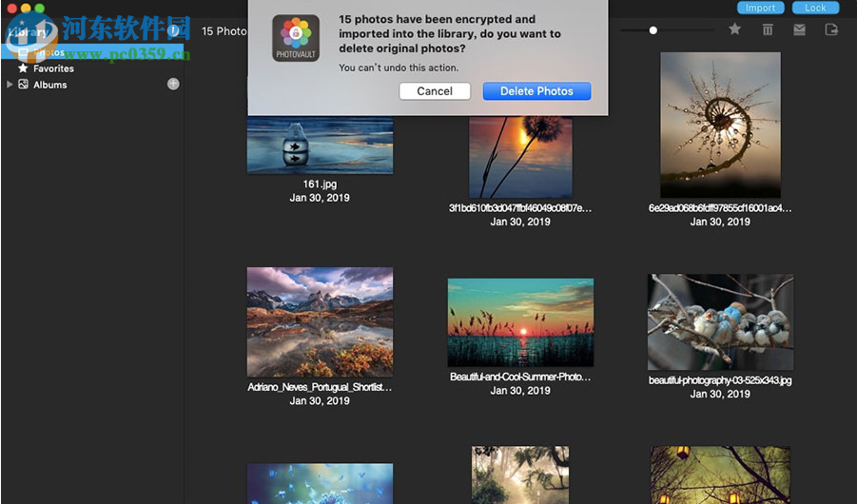
Task: Select the hanging lanterns tree thumbnail
Action: click(x=720, y=475)
